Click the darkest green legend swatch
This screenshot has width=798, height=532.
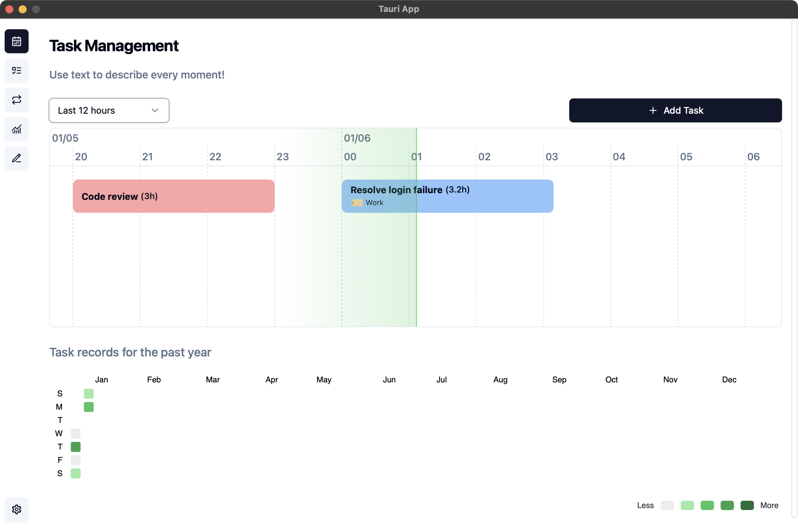coord(747,505)
